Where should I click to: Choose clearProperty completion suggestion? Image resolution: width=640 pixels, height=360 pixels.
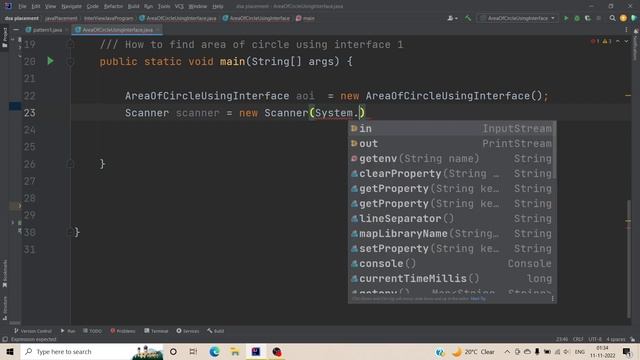click(451, 174)
